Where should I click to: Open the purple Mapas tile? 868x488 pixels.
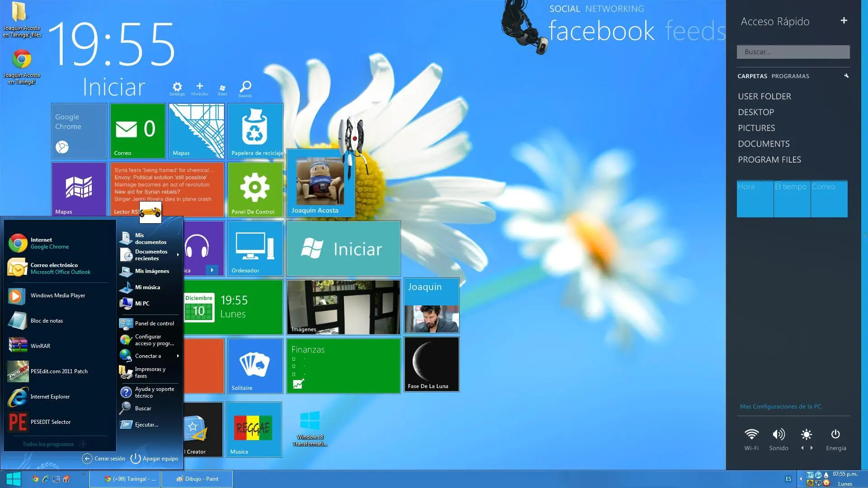pyautogui.click(x=79, y=189)
